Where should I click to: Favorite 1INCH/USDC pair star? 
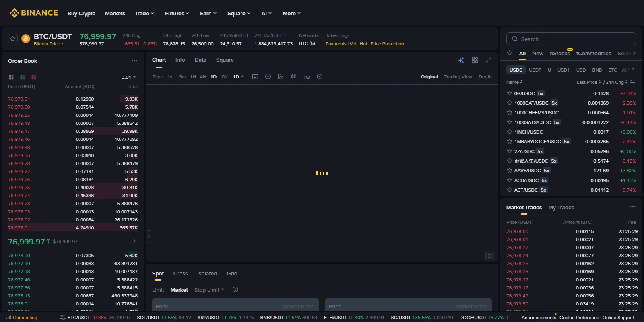510,132
